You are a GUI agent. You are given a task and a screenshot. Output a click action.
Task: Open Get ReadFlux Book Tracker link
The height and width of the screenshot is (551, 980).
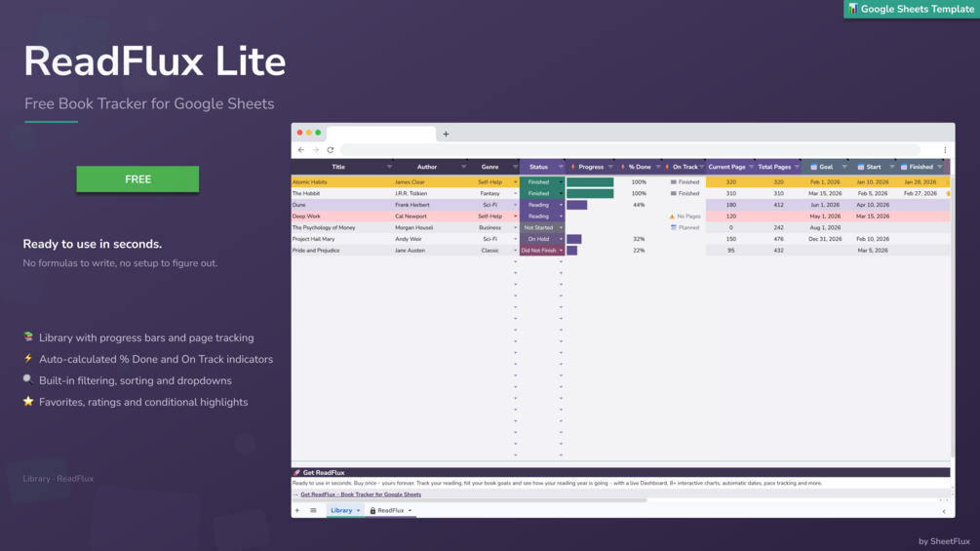tap(361, 494)
